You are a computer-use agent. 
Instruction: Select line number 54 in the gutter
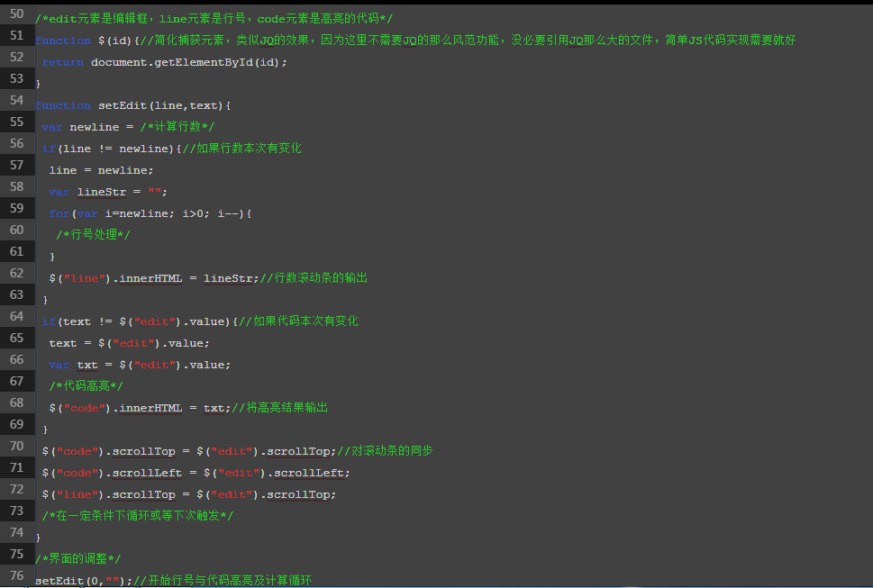[x=17, y=100]
